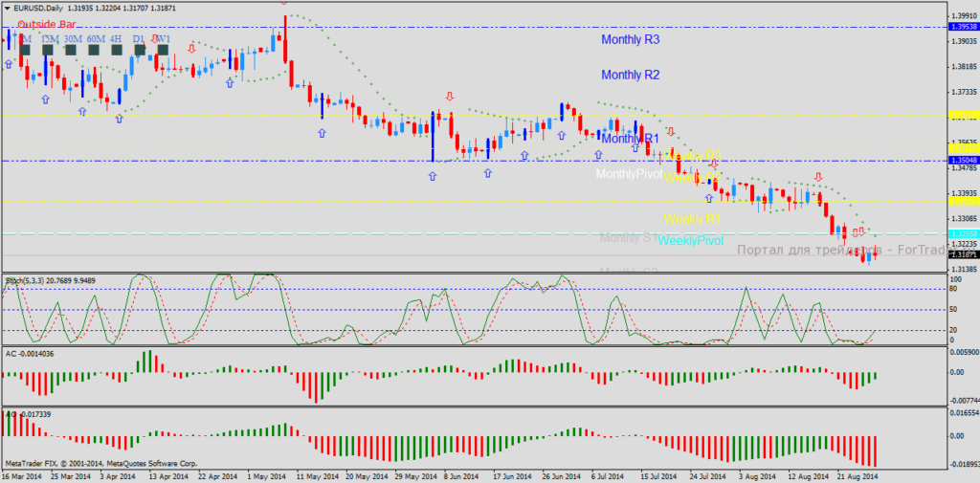Click the AO scale value -0.018953

[x=965, y=465]
